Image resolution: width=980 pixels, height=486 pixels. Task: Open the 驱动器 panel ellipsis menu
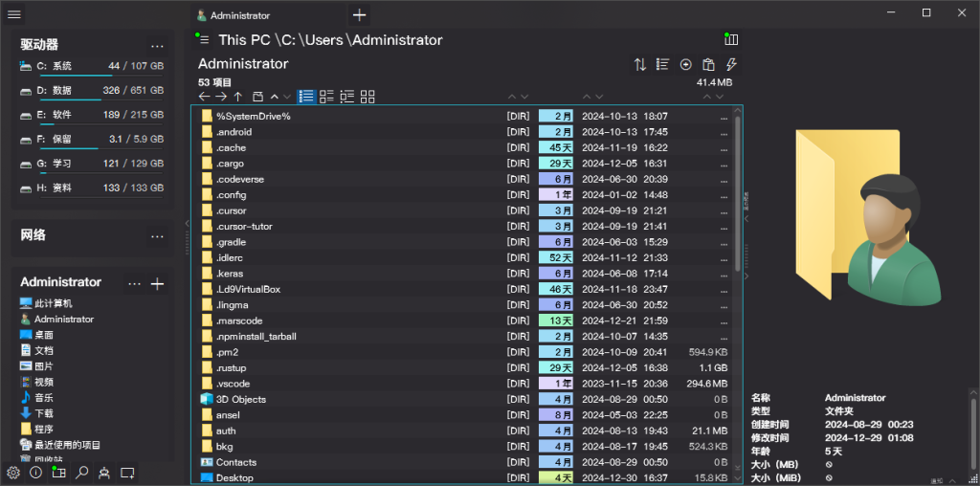coord(157,45)
